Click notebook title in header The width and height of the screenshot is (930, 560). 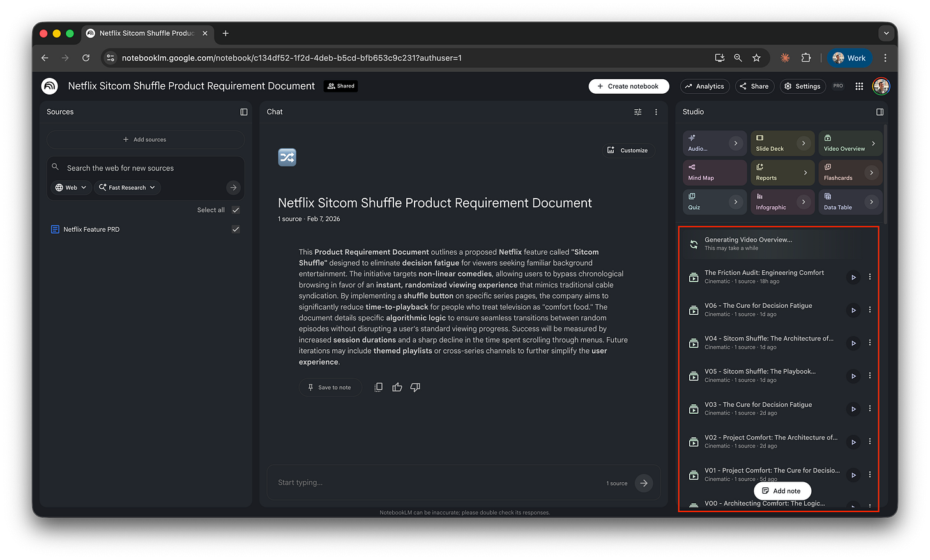tap(191, 86)
